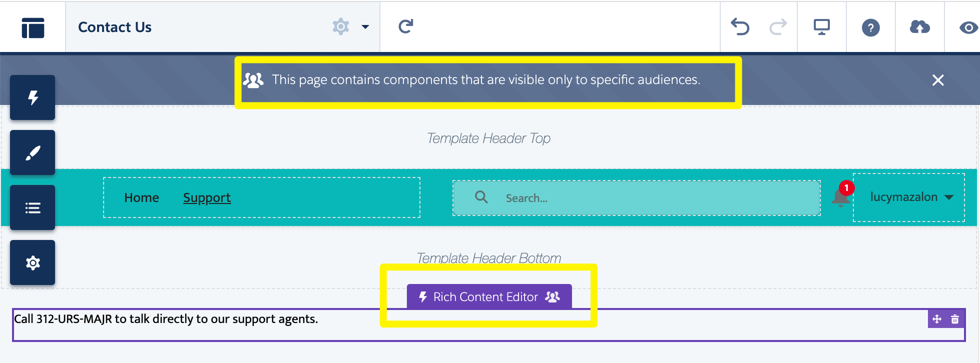Redo the last undone change
This screenshot has width=980, height=363.
coord(778,27)
